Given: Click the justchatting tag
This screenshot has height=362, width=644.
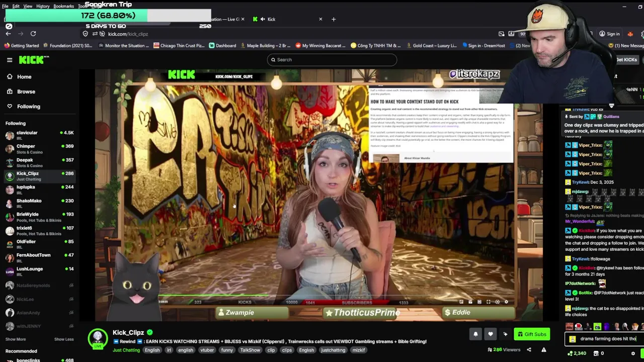Looking at the screenshot, I should tap(333, 350).
